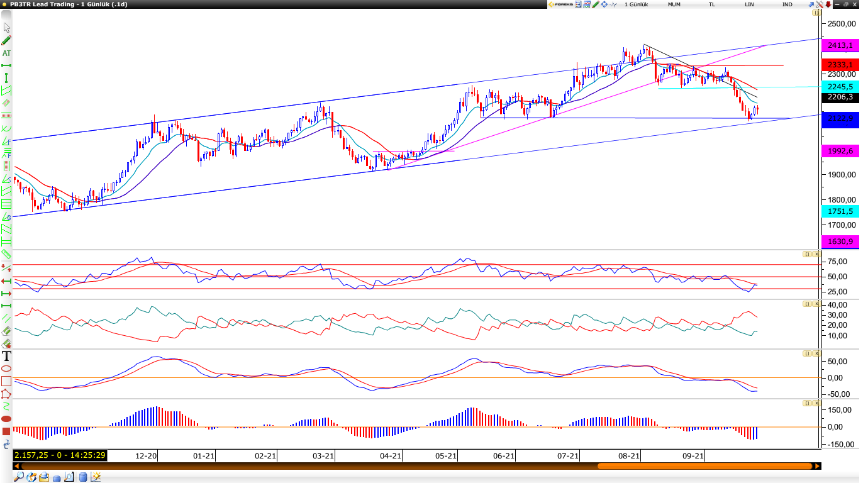The width and height of the screenshot is (868, 483).
Task: Select the large T text tool
Action: pyautogui.click(x=7, y=356)
